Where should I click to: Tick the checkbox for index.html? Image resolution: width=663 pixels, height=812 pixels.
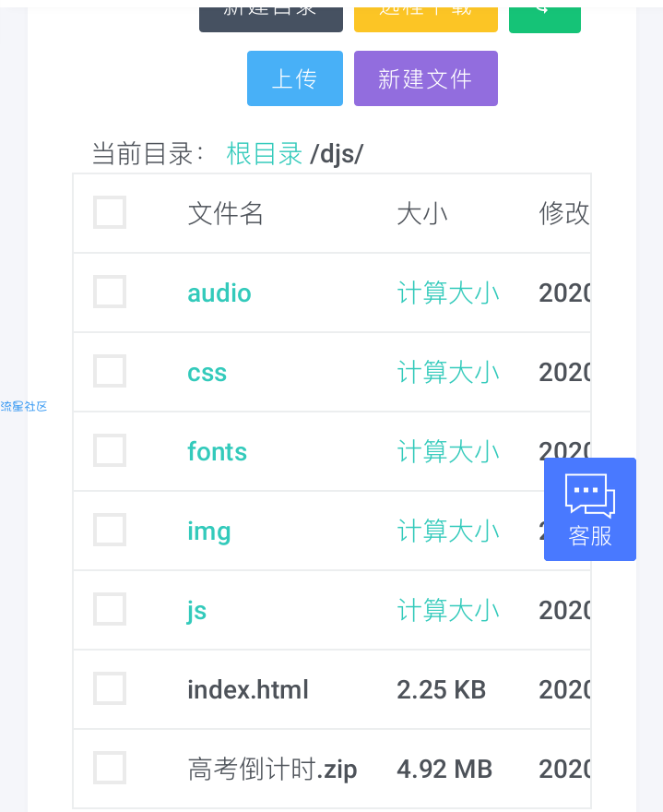[x=110, y=689]
